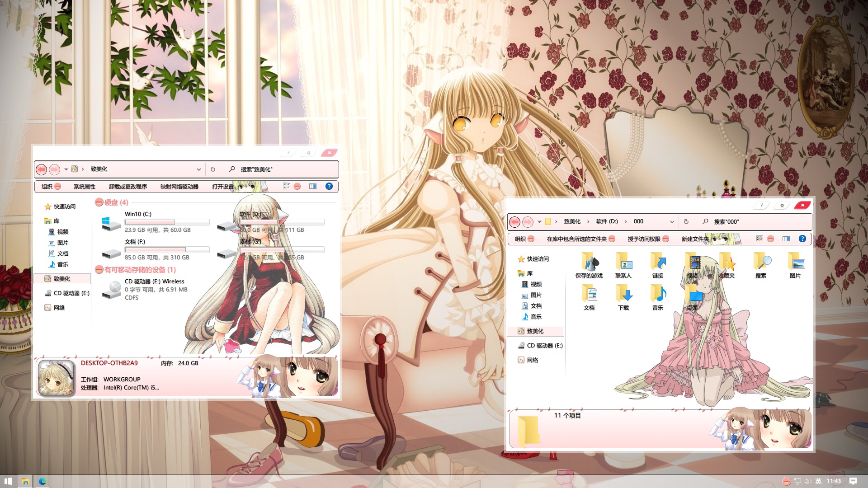Click 新建文件夹 in 000 window
The width and height of the screenshot is (868, 488).
pos(695,239)
